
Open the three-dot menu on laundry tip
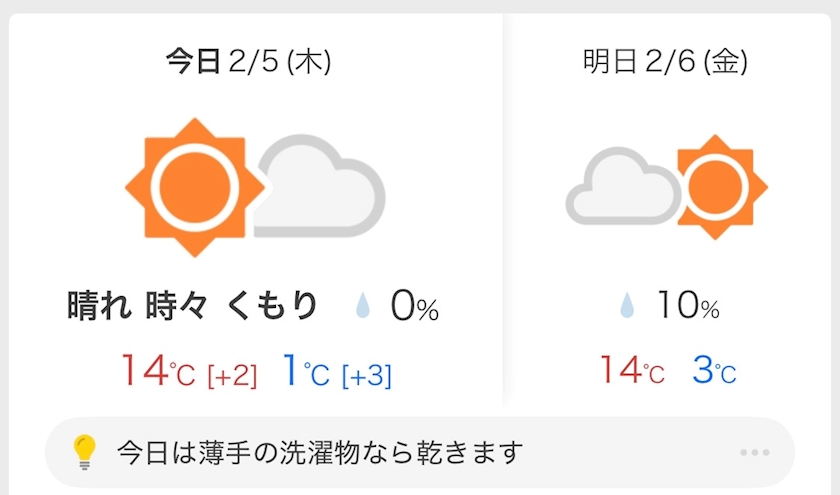coord(755,453)
